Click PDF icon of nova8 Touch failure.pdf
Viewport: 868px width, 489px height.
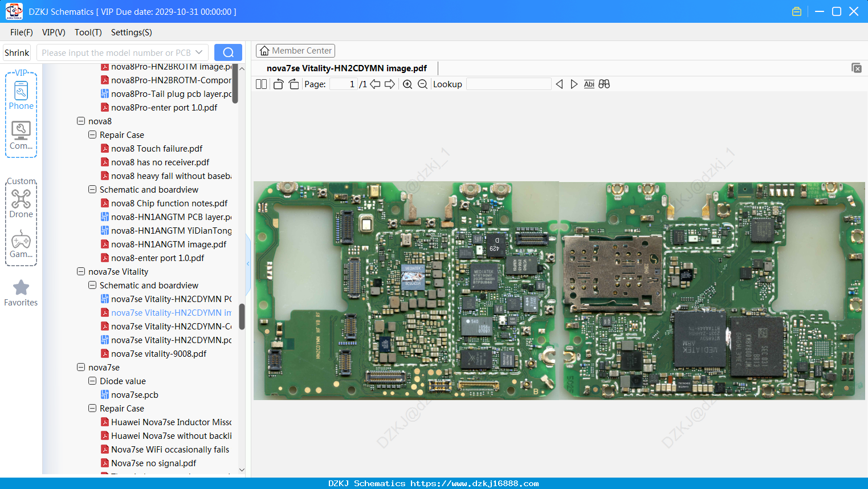105,148
